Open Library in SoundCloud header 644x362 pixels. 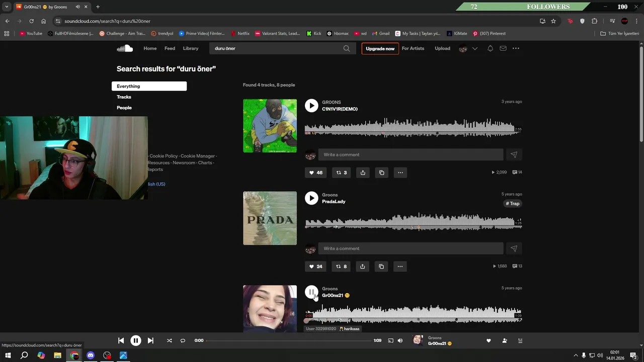tap(191, 48)
